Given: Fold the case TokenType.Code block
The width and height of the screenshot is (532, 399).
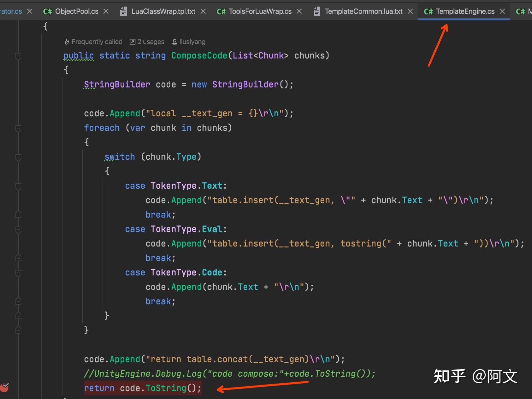Looking at the screenshot, I should (18, 273).
